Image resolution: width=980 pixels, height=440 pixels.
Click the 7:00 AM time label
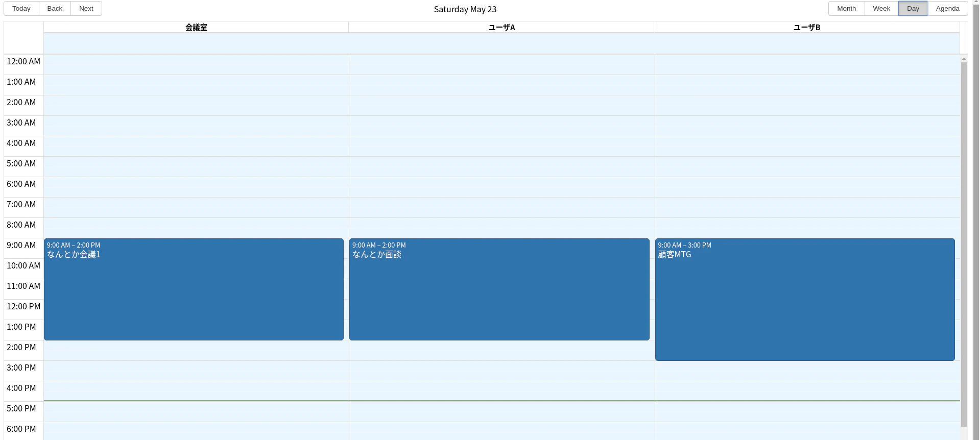click(x=21, y=205)
